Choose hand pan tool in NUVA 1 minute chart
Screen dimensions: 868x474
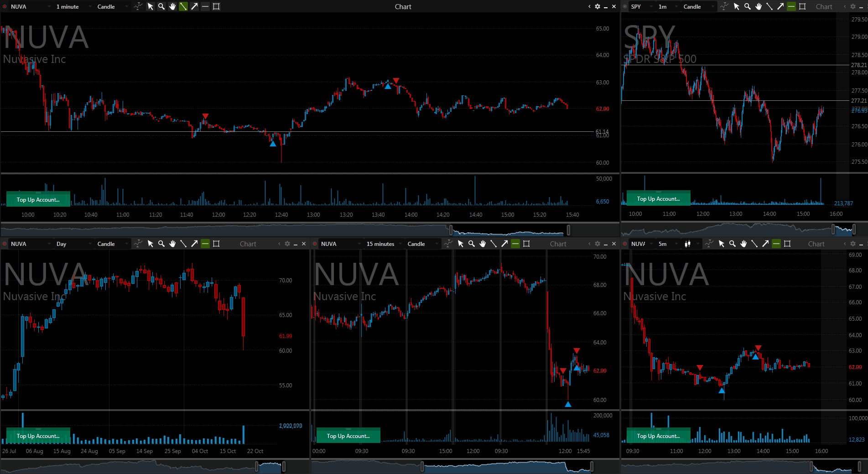click(172, 6)
